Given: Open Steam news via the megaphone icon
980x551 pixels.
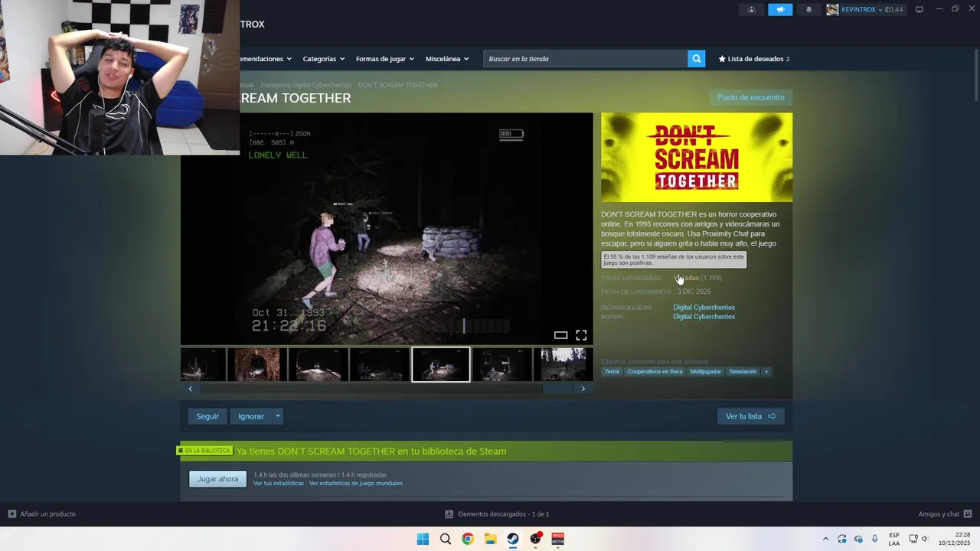Looking at the screenshot, I should coord(780,9).
